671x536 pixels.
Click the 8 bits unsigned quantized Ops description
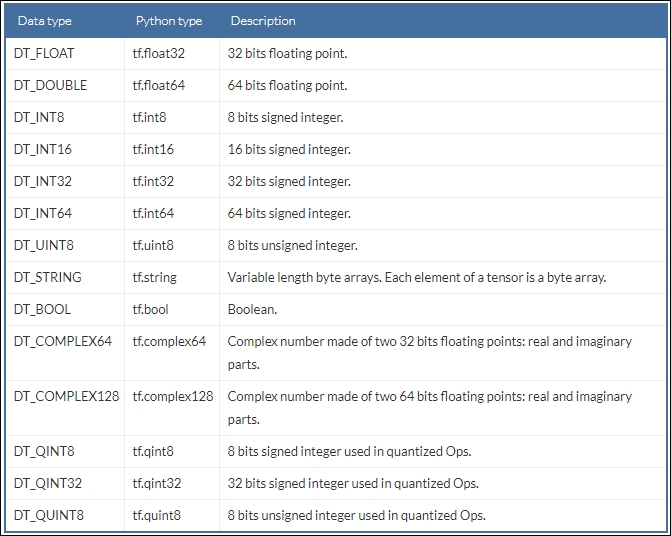(x=356, y=515)
